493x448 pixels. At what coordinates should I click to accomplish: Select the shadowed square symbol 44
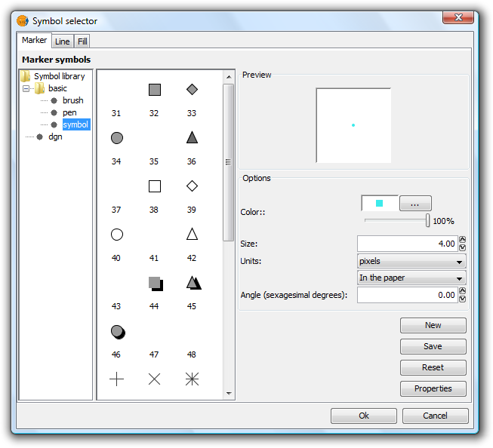(x=156, y=284)
